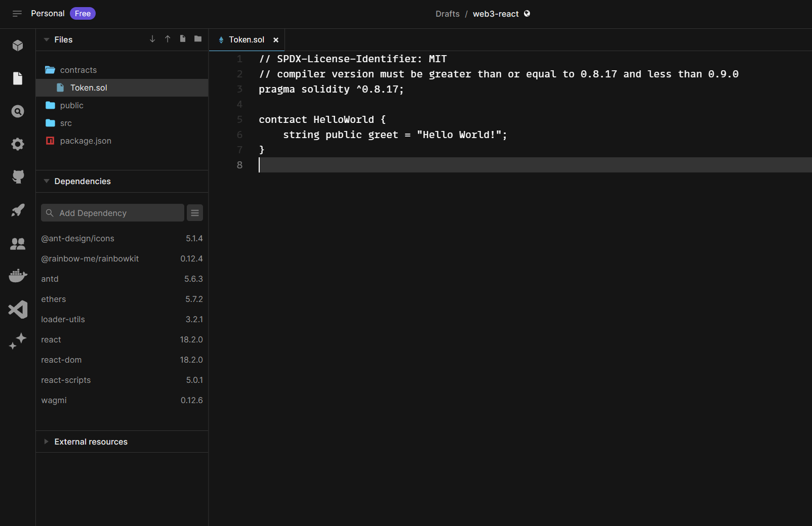Select the wagmi dependency row
Screen dimensions: 812x526
(122, 400)
